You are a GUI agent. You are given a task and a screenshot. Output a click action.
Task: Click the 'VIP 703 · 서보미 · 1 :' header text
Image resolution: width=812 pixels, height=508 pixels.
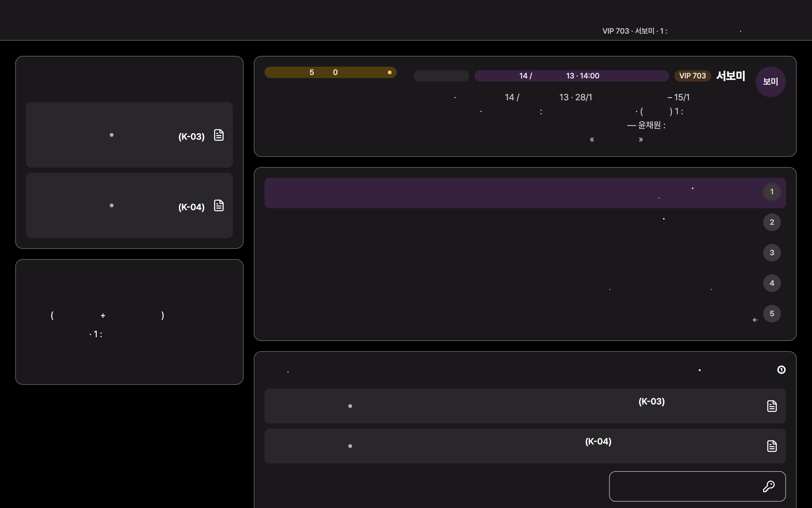[634, 31]
